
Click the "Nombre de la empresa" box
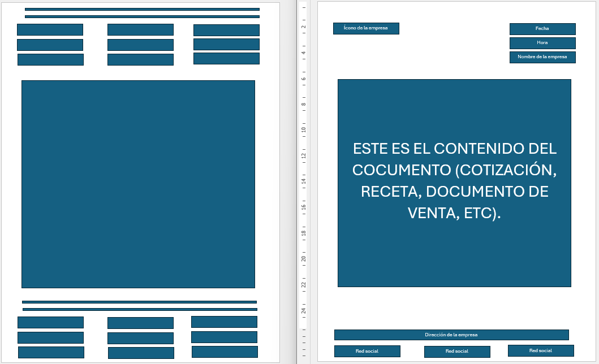click(542, 57)
